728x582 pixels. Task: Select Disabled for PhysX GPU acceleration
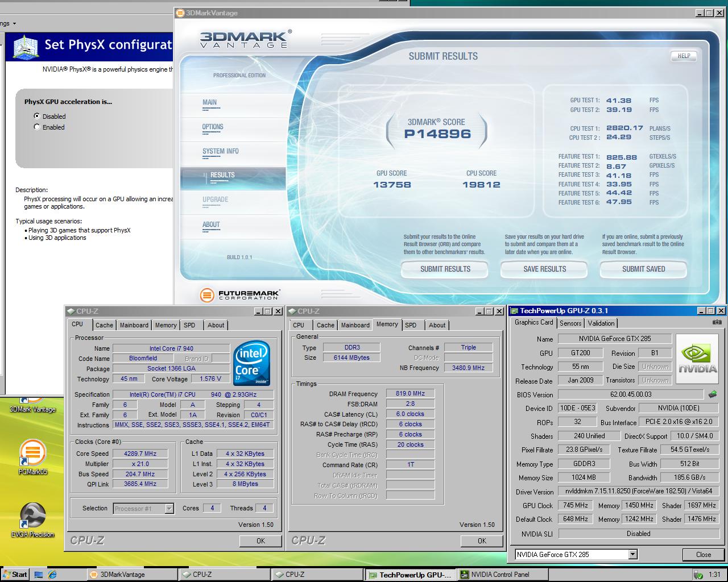(x=37, y=116)
